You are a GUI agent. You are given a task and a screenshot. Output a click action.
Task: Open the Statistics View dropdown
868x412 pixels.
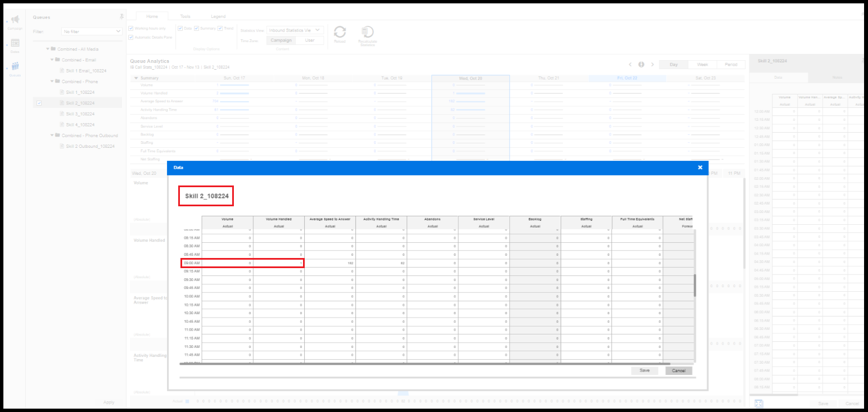pos(296,30)
